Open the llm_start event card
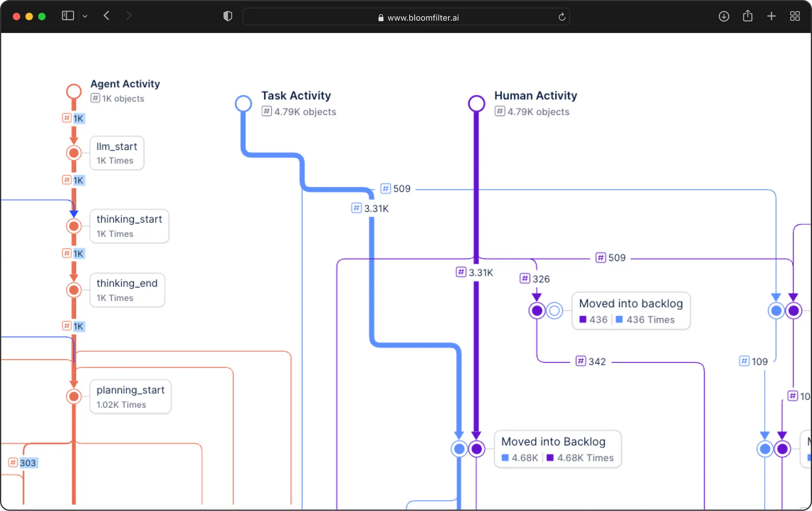This screenshot has height=511, width=812. [117, 153]
